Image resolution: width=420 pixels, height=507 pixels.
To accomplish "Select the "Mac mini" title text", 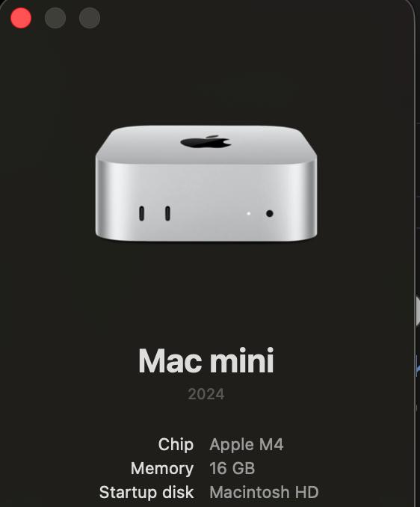I will [x=206, y=361].
